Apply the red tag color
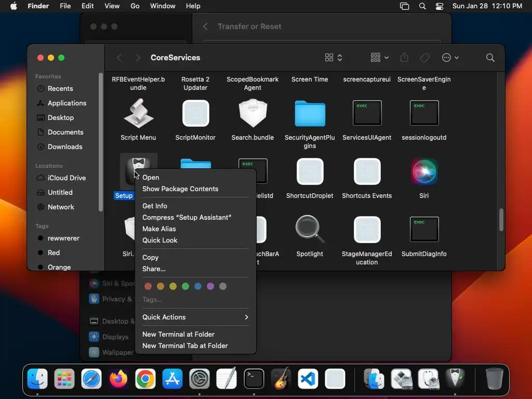 148,286
